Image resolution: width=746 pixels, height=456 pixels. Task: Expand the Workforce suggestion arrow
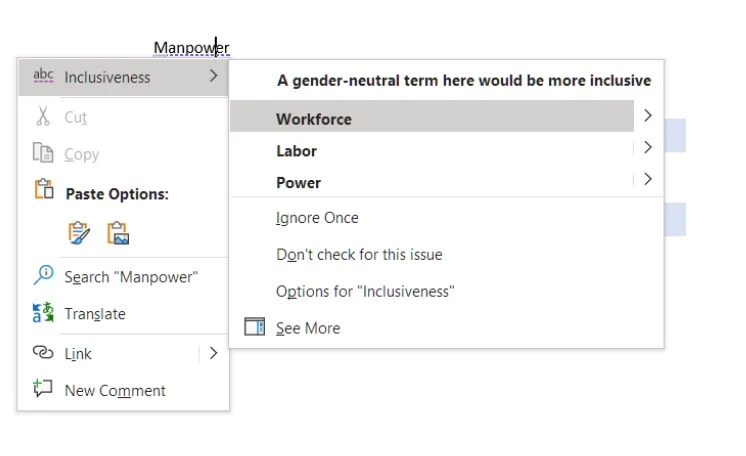point(648,117)
